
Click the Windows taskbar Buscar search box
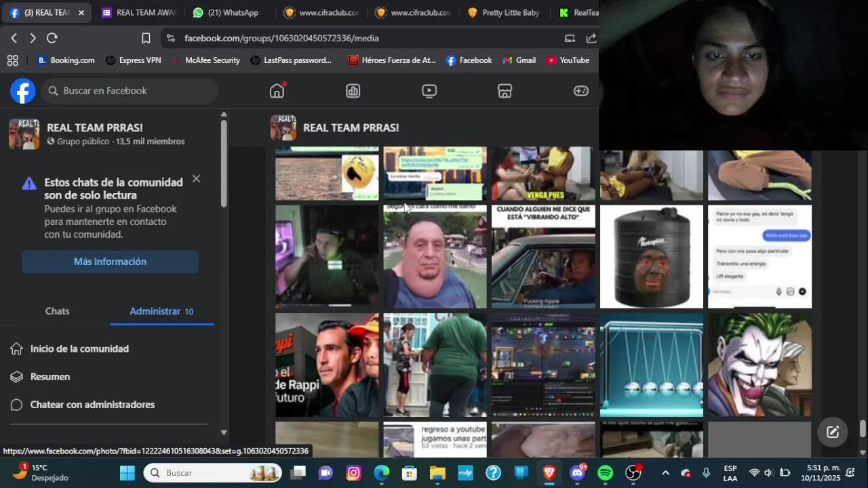(212, 472)
